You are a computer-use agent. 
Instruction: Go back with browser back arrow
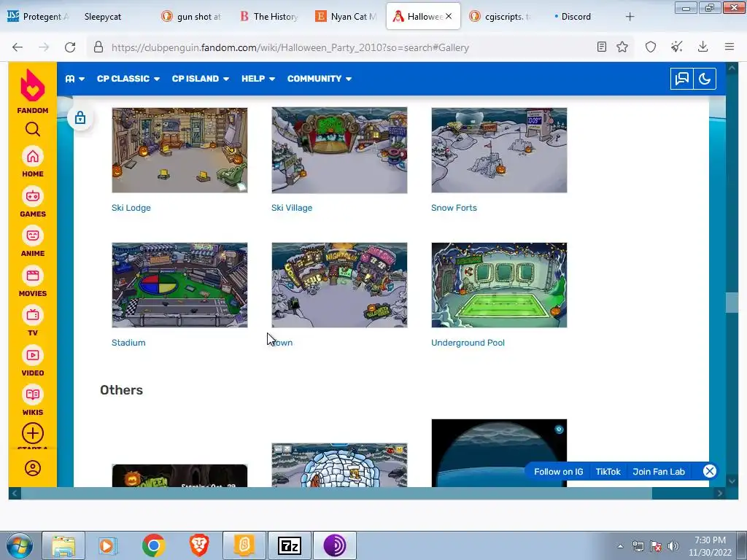tap(18, 47)
